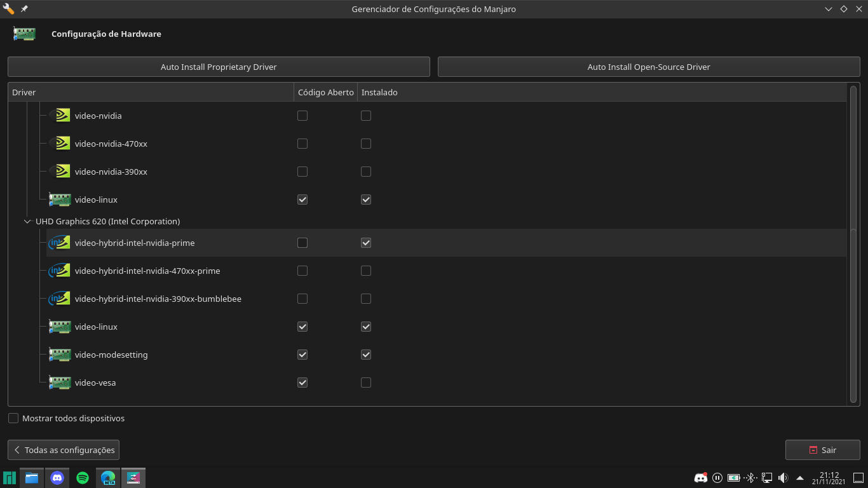Toggle Código Aberto checkbox for video-nvidia
The image size is (868, 488).
click(302, 116)
